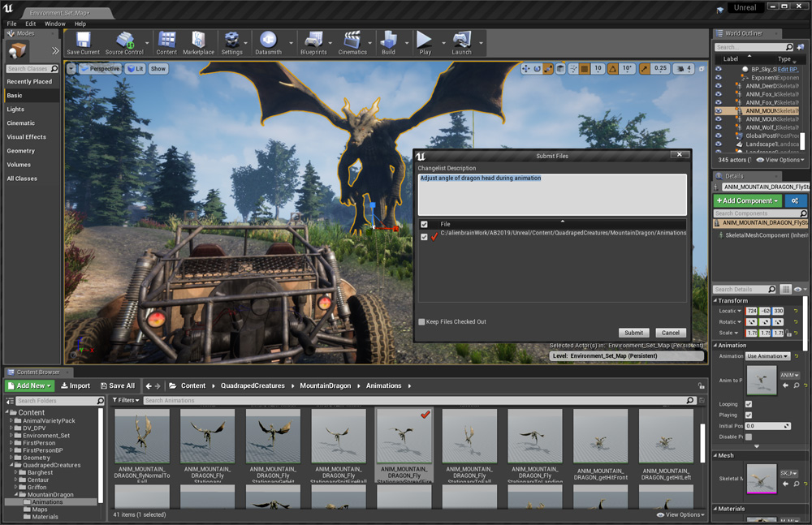Open the Content toolbar button
This screenshot has width=812, height=525.
(x=166, y=43)
